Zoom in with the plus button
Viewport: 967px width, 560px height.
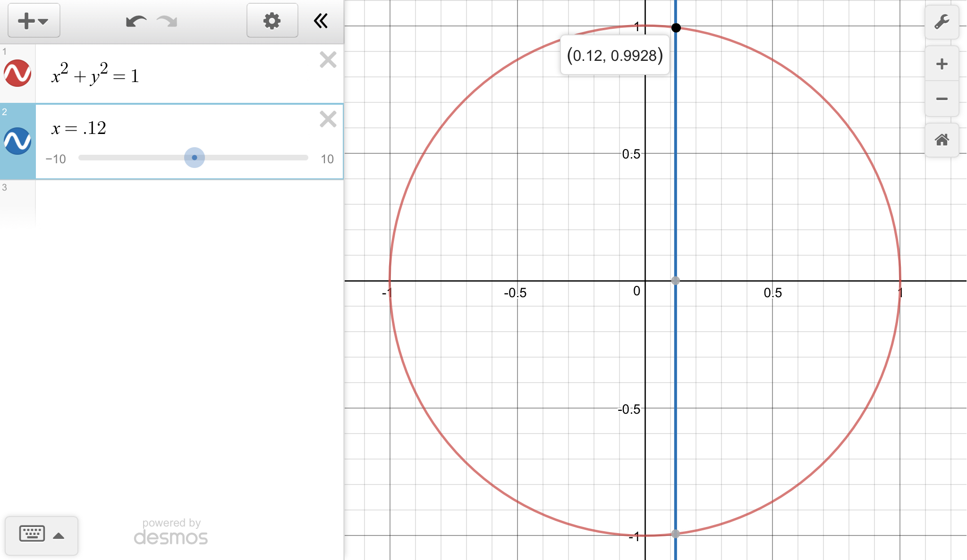click(942, 64)
